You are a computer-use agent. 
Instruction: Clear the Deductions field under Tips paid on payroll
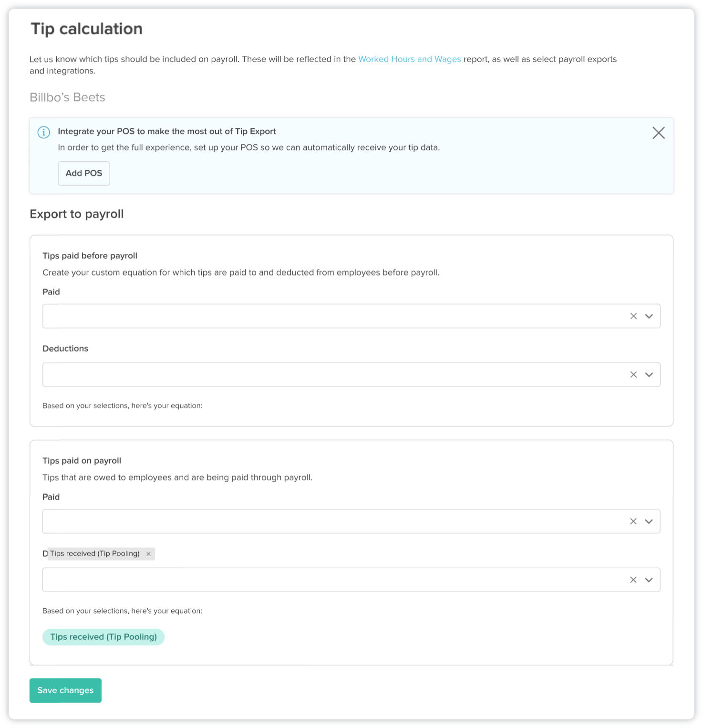[633, 580]
